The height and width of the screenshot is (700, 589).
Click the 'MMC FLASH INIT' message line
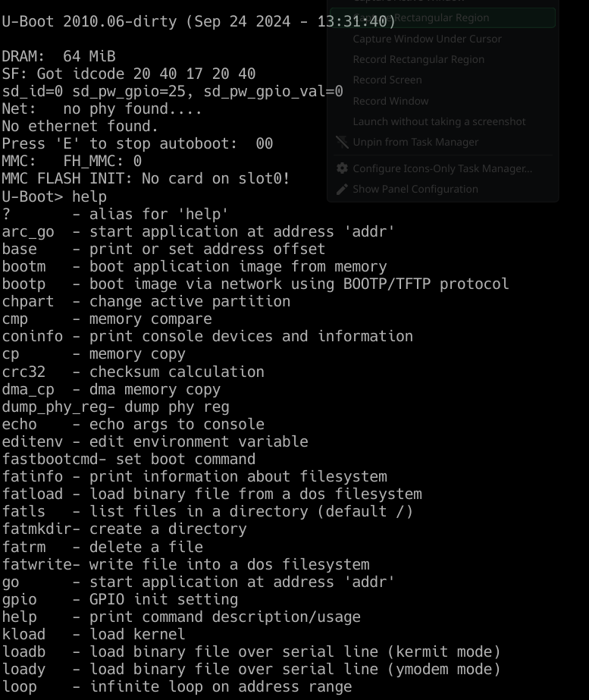(146, 179)
